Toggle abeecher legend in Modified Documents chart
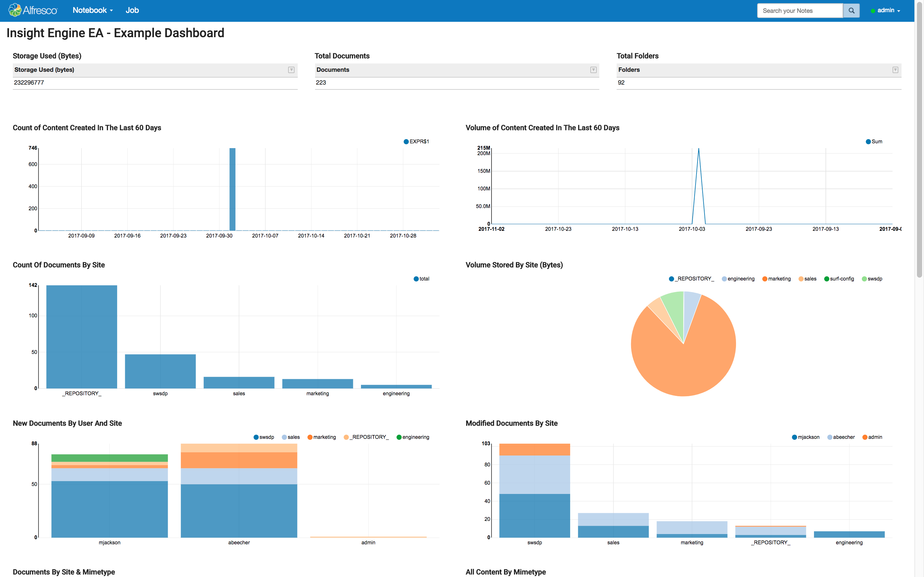924x577 pixels. (830, 437)
